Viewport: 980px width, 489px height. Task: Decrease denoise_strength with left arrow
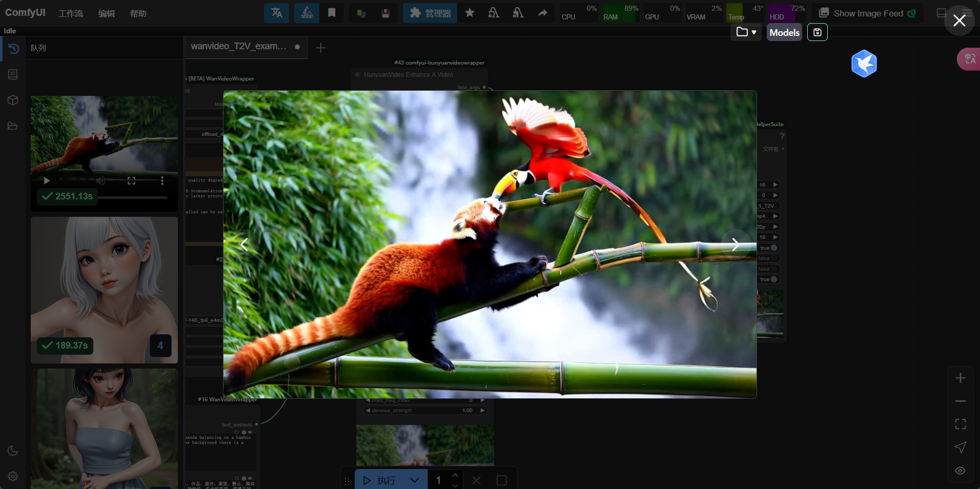click(367, 411)
